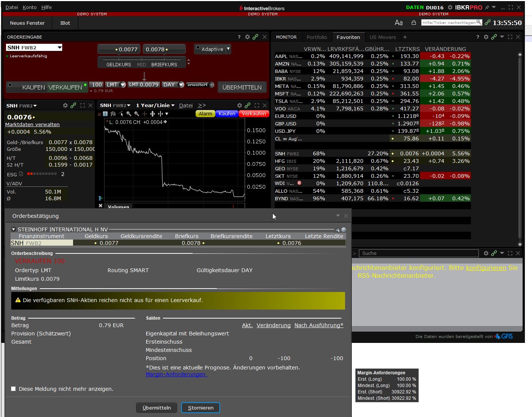Screen dimensions: 532x417
Task: Open Monitor panel settings gear
Action: pyautogui.click(x=486, y=37)
